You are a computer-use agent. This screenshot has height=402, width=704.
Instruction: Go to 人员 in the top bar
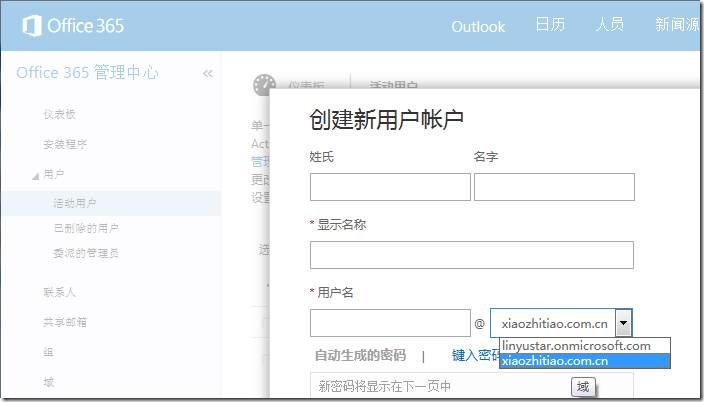609,24
